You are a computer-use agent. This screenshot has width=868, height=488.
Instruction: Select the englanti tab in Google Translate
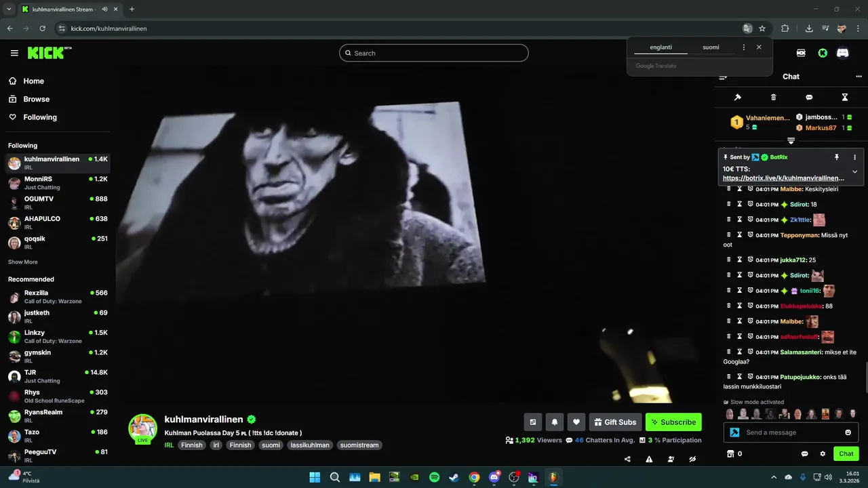(x=660, y=47)
